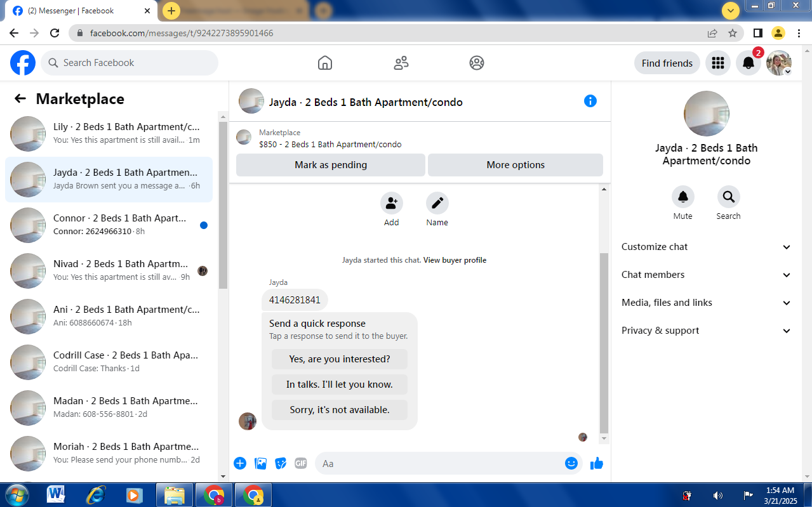Open Friends icon in top navigation
The image size is (812, 507).
401,63
